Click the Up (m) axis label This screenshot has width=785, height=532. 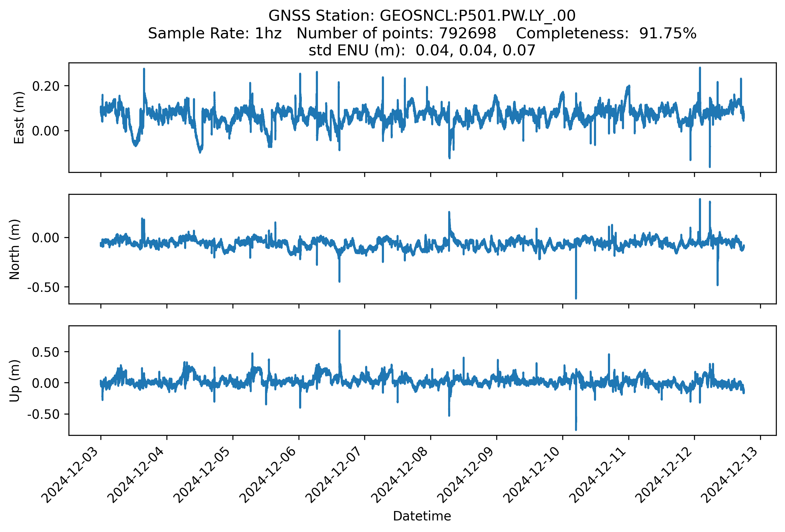pos(15,381)
